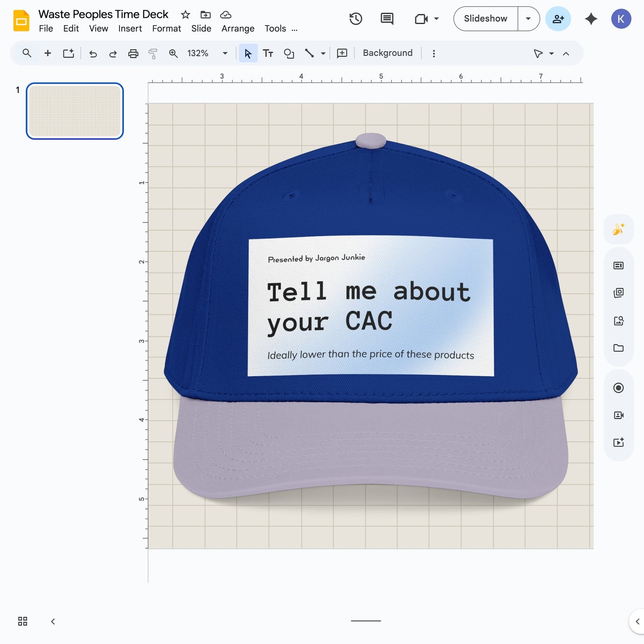This screenshot has width=644, height=644.
Task: Open the zoom level dropdown showing 132%
Action: tap(225, 53)
